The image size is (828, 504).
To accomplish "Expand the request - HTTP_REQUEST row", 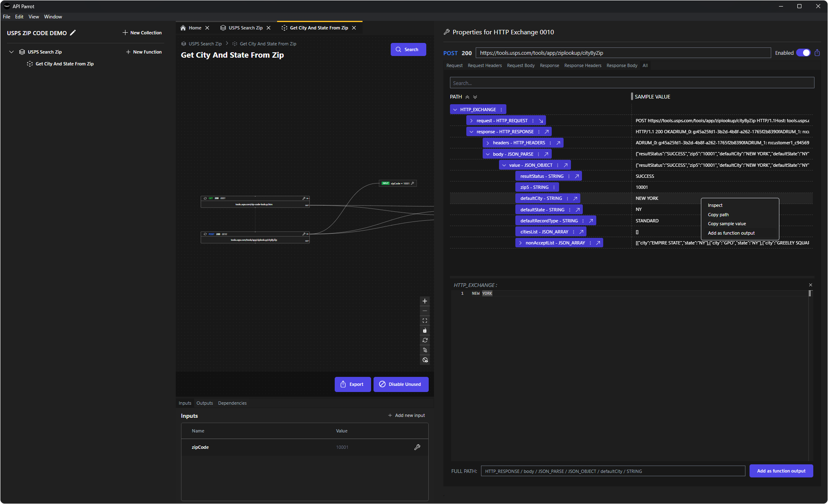I will point(471,120).
